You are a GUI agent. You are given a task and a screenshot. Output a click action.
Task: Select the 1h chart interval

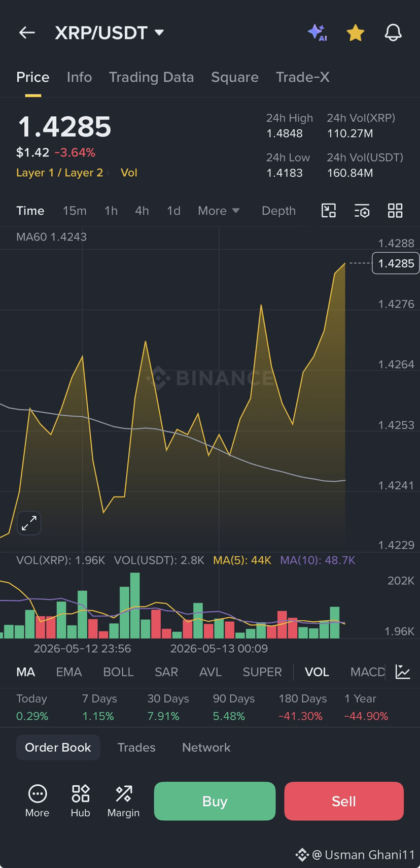coord(111,211)
